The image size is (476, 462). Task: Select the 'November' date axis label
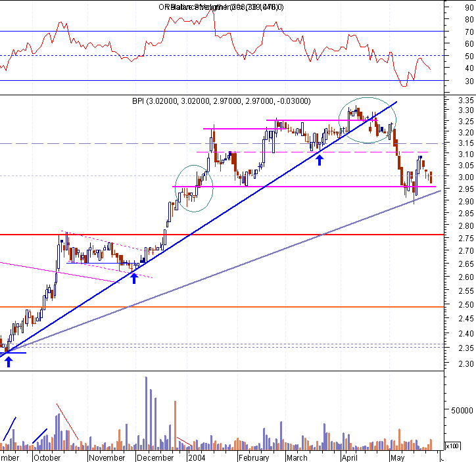107,457
